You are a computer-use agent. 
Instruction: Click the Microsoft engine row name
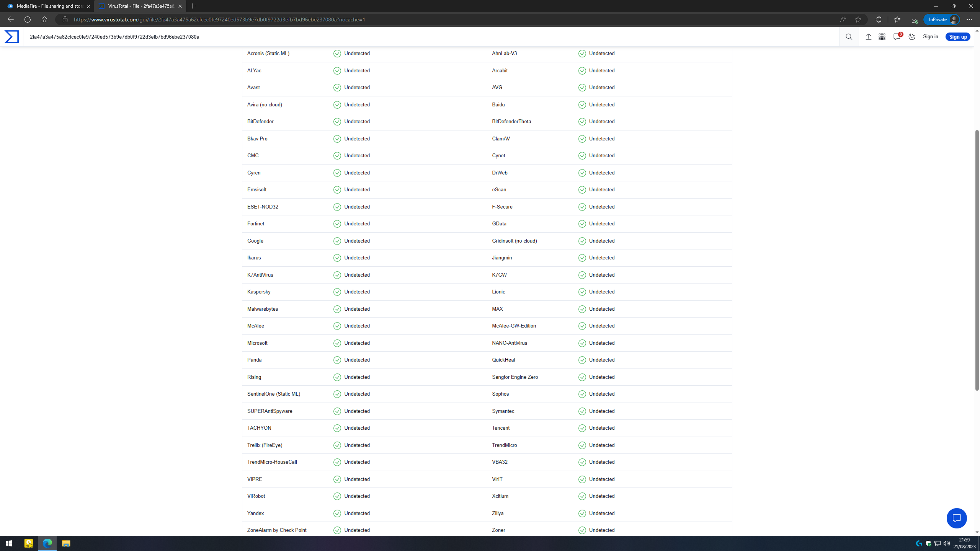[x=257, y=343]
